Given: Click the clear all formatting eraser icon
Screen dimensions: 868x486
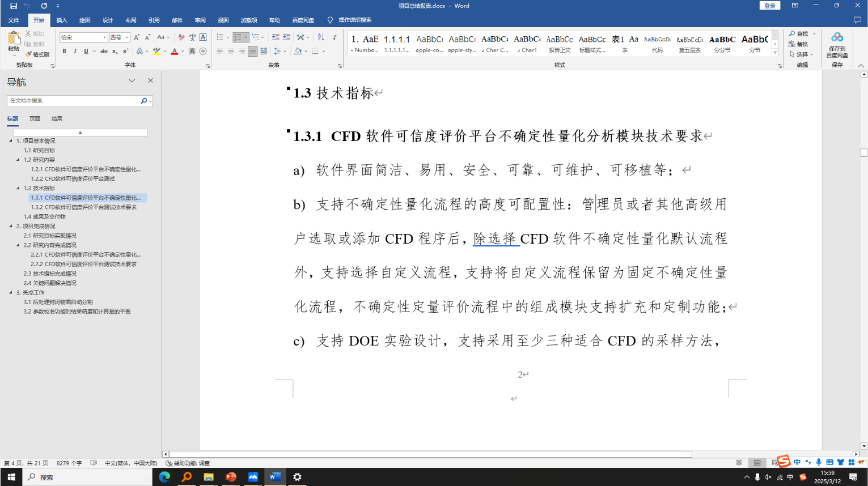Looking at the screenshot, I should 181,37.
